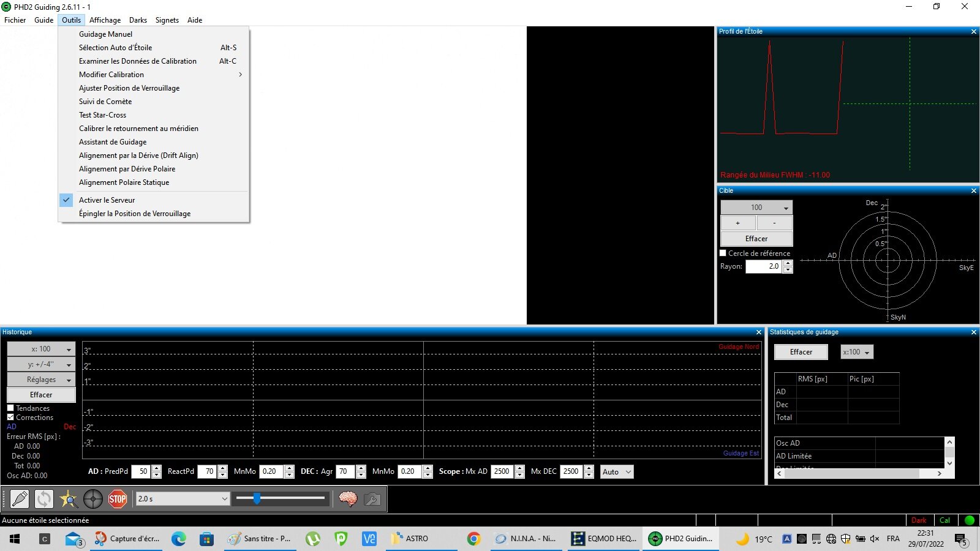Expand the Modifier Calibration submenu
The height and width of the screenshot is (551, 980).
click(154, 75)
